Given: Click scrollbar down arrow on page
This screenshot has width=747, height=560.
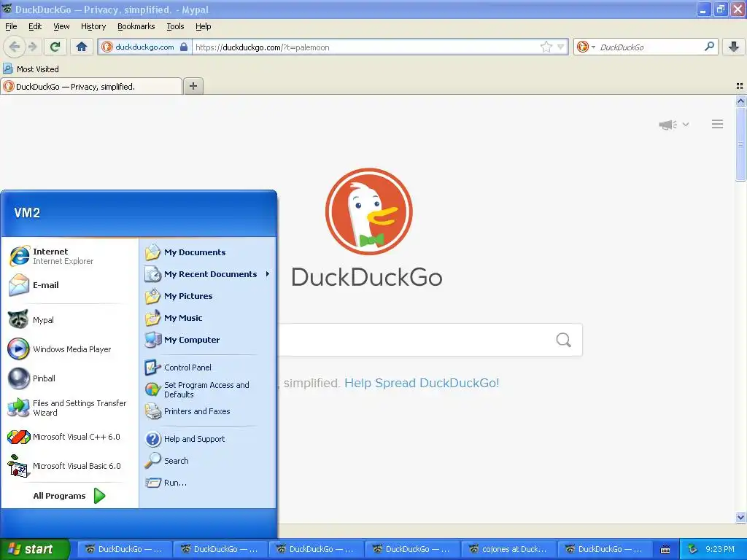Looking at the screenshot, I should (740, 517).
